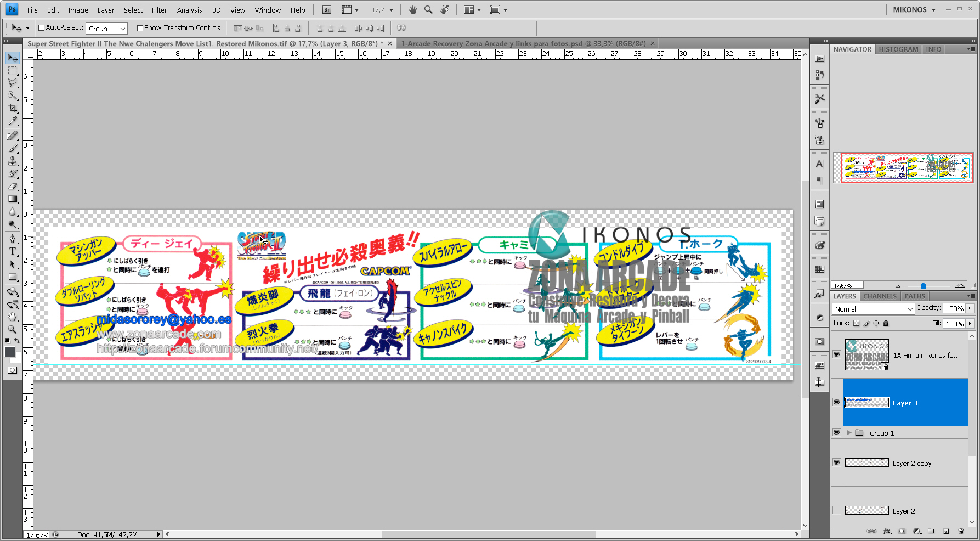Click the Add layer style fx icon
Screen dimensions: 980x541
886,531
